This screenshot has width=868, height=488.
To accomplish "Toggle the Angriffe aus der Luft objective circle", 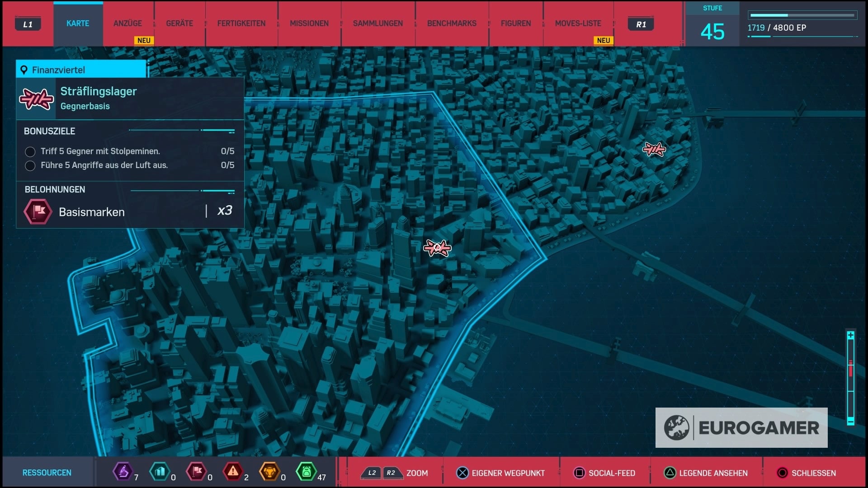I will click(30, 166).
